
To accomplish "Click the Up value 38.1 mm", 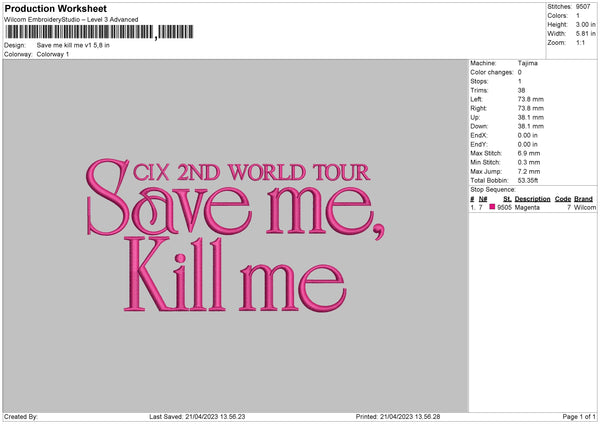I will pyautogui.click(x=530, y=117).
